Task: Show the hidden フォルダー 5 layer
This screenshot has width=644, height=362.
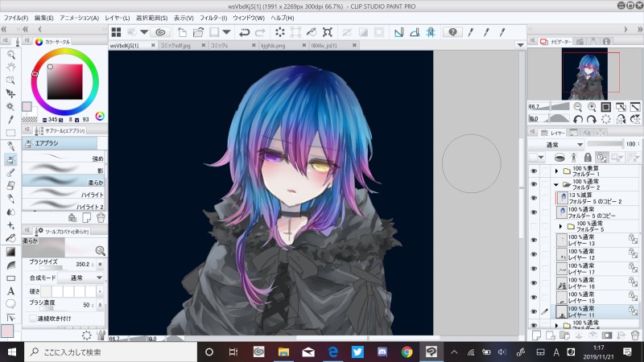Action: click(x=534, y=226)
